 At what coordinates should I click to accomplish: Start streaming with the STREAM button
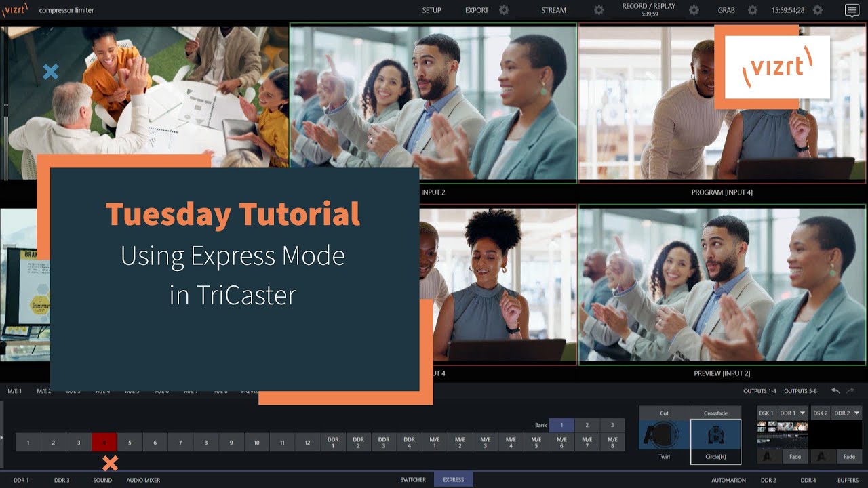coord(553,10)
